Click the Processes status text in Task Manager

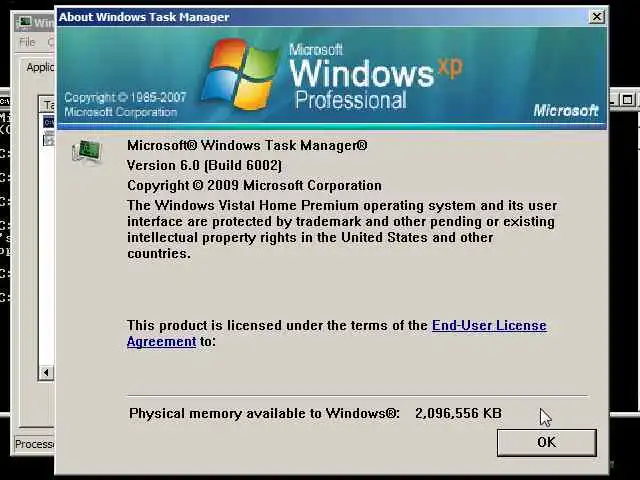34,444
